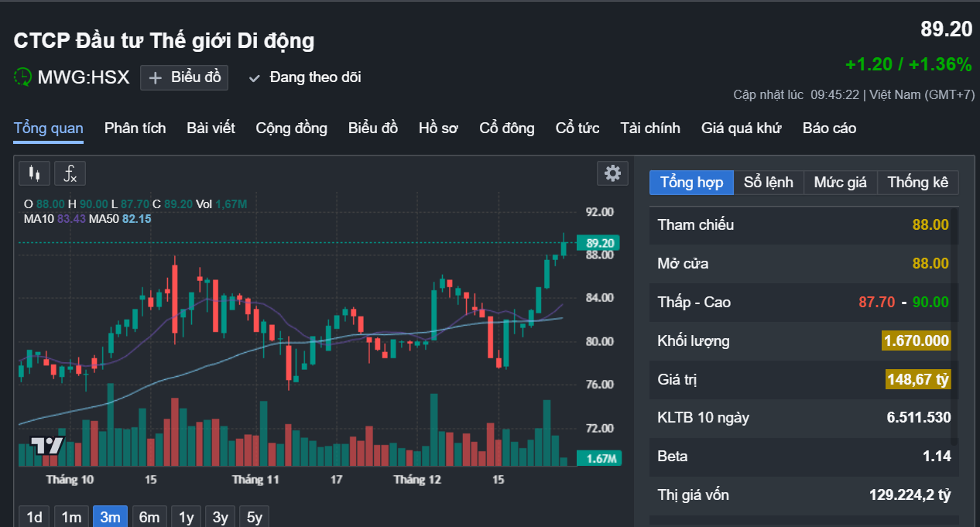Click the 1.67M volume label on axis
Screen dimensions: 980x527
click(600, 459)
